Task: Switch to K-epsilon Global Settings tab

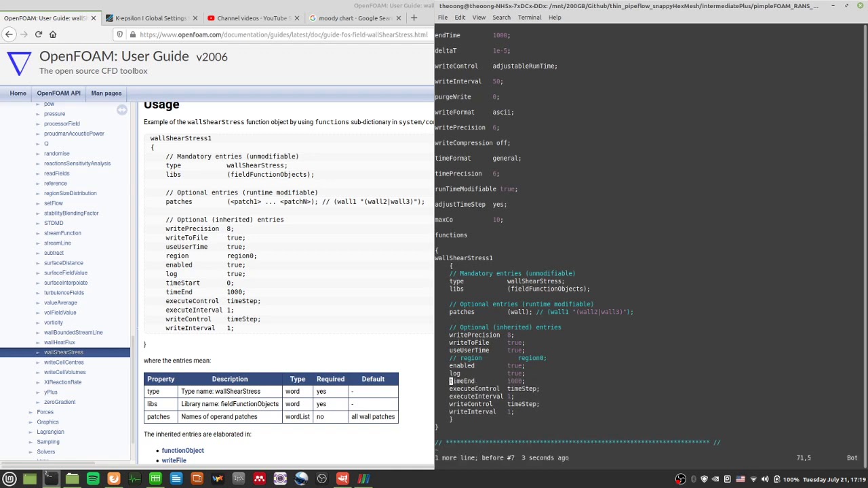Action: coord(151,18)
